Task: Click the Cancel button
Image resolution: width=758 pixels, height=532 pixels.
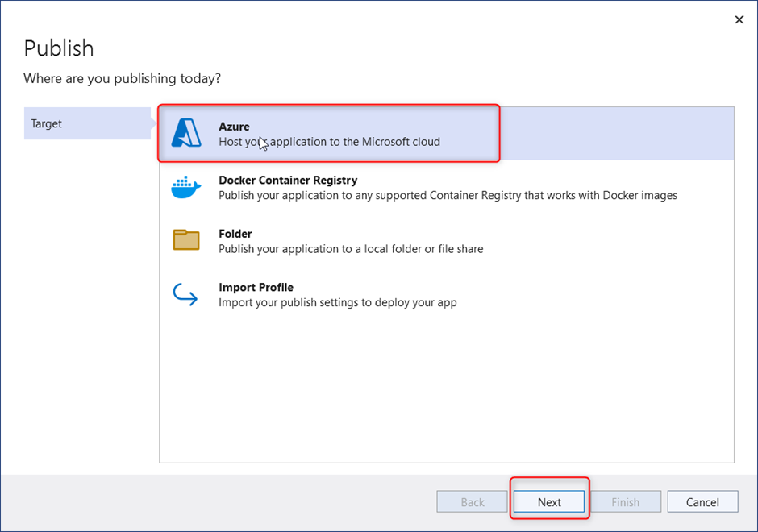Action: pyautogui.click(x=702, y=502)
